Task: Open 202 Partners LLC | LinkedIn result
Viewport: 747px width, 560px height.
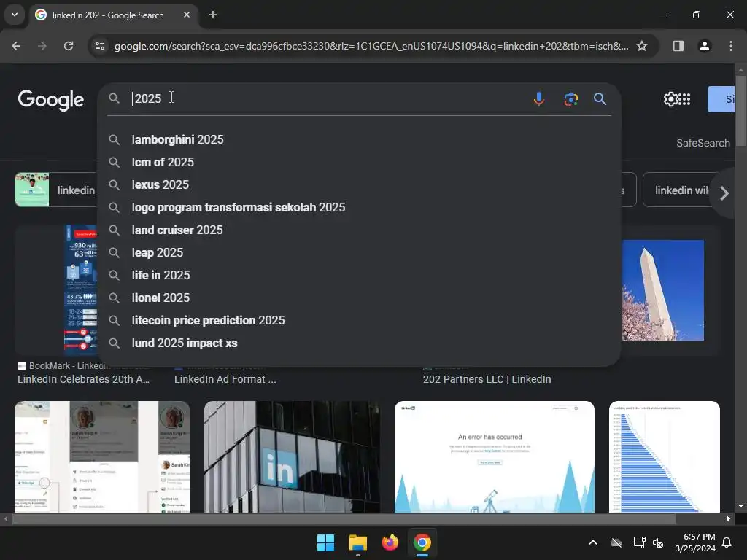Action: [x=487, y=379]
